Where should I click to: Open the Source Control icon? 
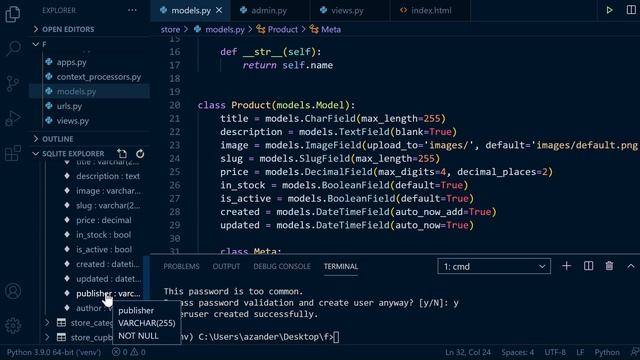pos(13,84)
